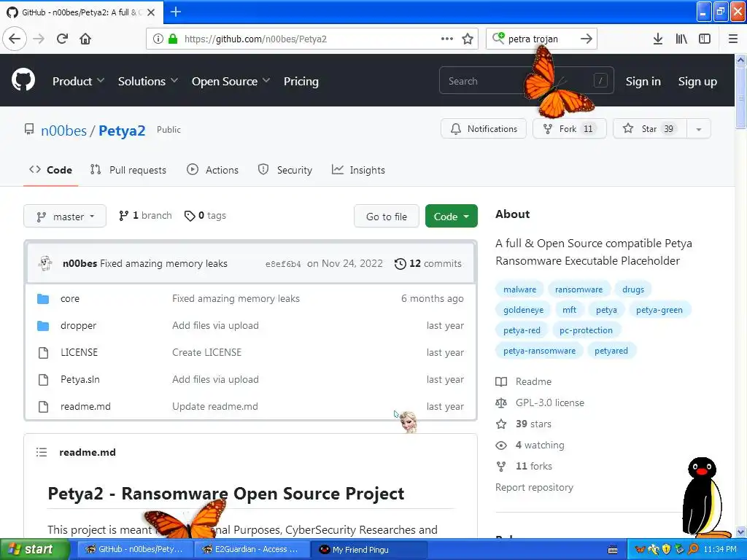This screenshot has width=747, height=560.
Task: Open the Petya.sln file
Action: pyautogui.click(x=80, y=379)
